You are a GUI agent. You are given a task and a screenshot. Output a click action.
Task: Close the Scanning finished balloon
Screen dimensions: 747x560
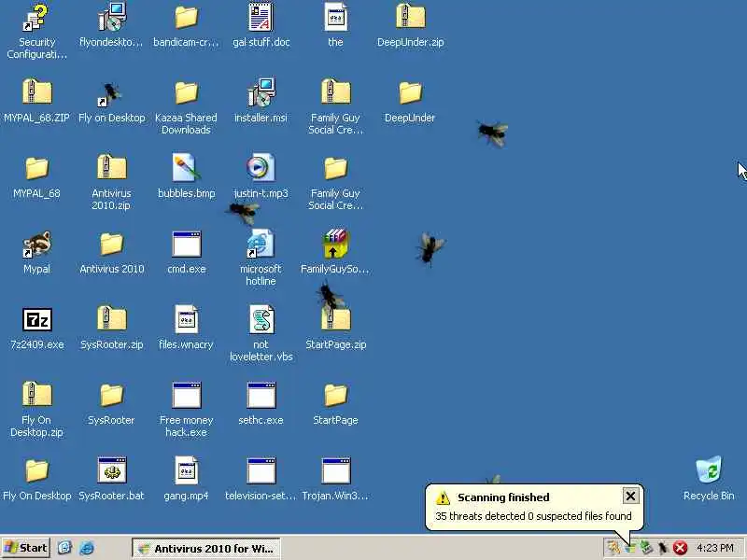(630, 497)
